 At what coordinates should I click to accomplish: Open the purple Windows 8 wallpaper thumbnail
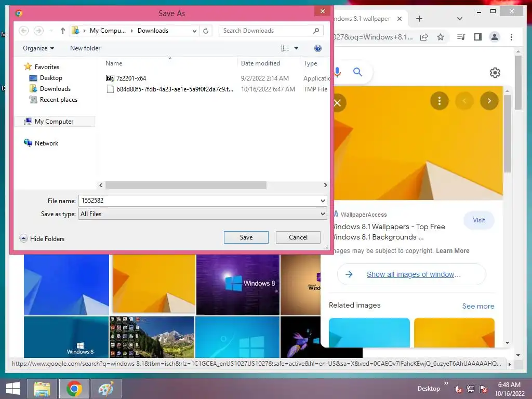(x=238, y=284)
